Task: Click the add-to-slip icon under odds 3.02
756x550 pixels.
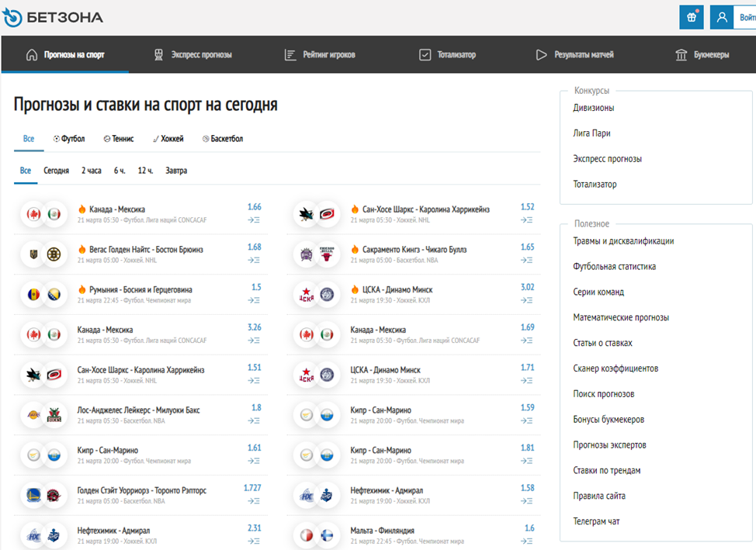Action: [526, 299]
